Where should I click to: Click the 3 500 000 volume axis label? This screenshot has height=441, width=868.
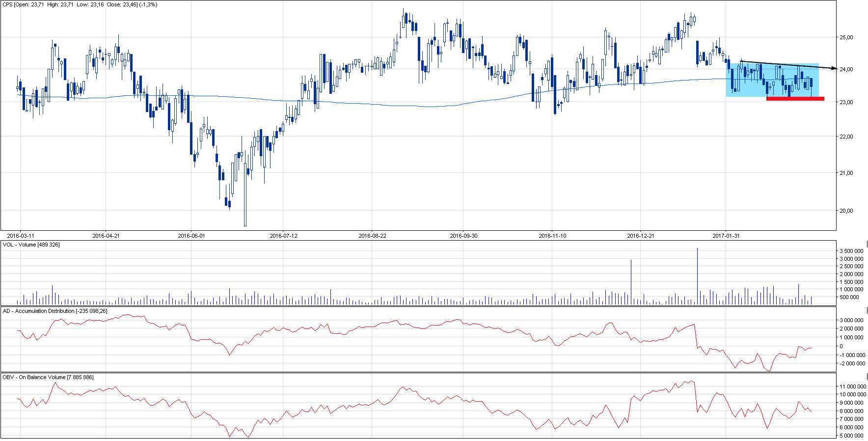coord(851,251)
